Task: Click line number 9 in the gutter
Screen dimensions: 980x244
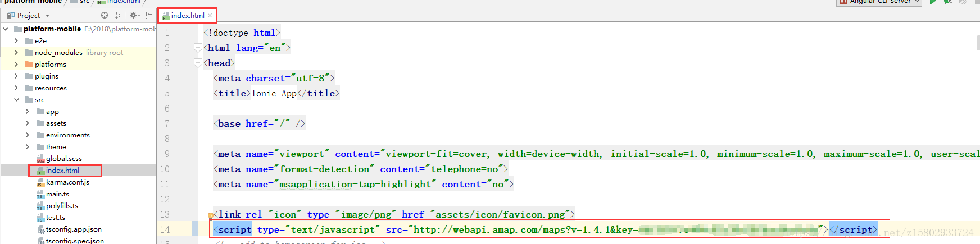Action: pyautogui.click(x=167, y=154)
